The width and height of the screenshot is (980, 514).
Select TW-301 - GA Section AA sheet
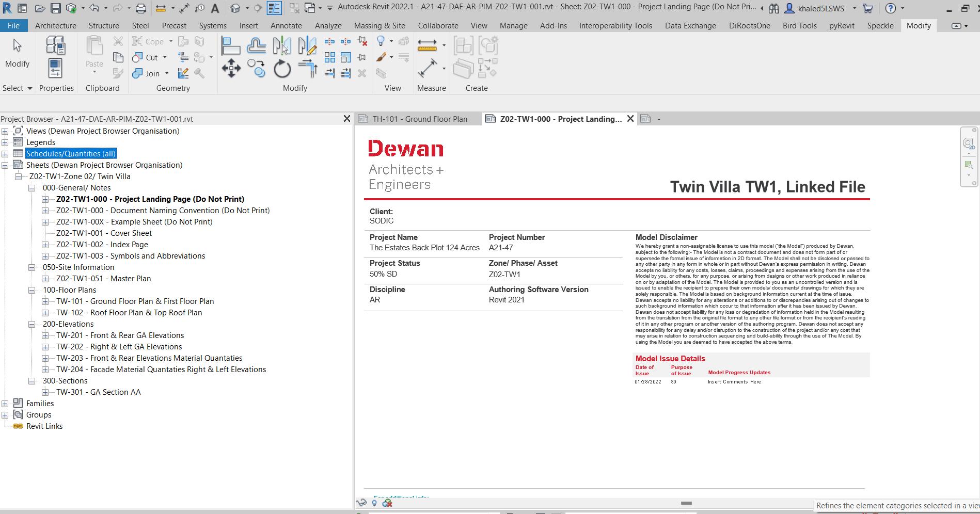point(98,392)
